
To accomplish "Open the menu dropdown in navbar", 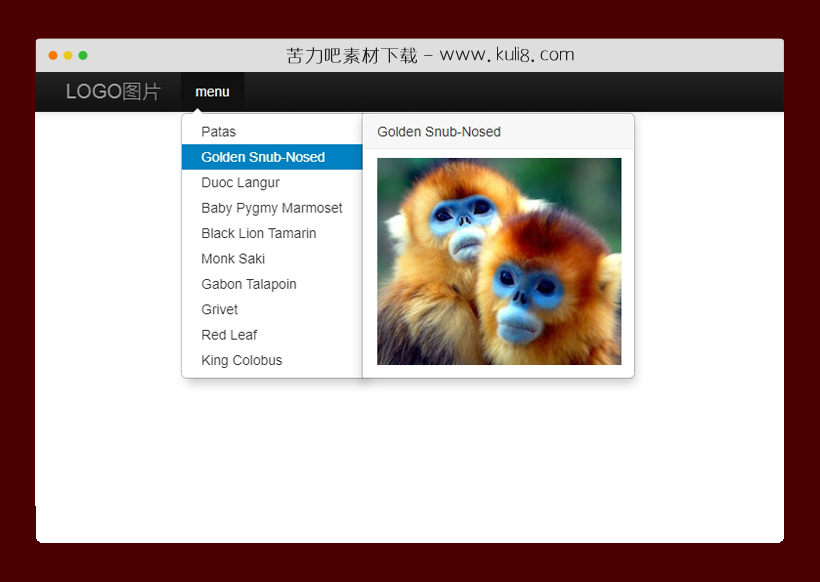I will point(212,92).
